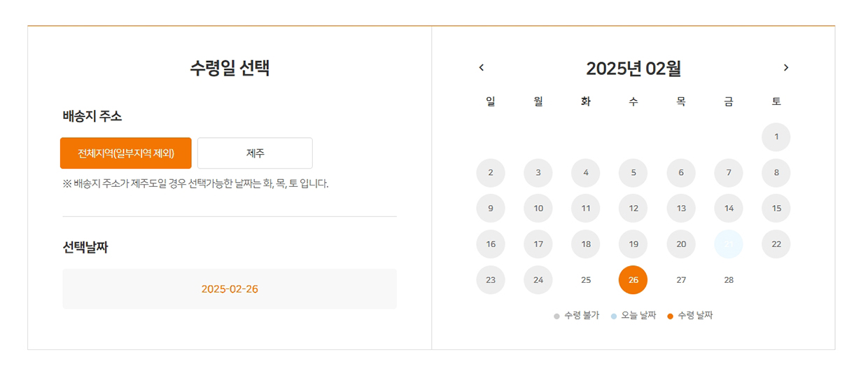Image resolution: width=868 pixels, height=378 pixels.
Task: Pick February 25 on the calendar
Action: pos(586,280)
